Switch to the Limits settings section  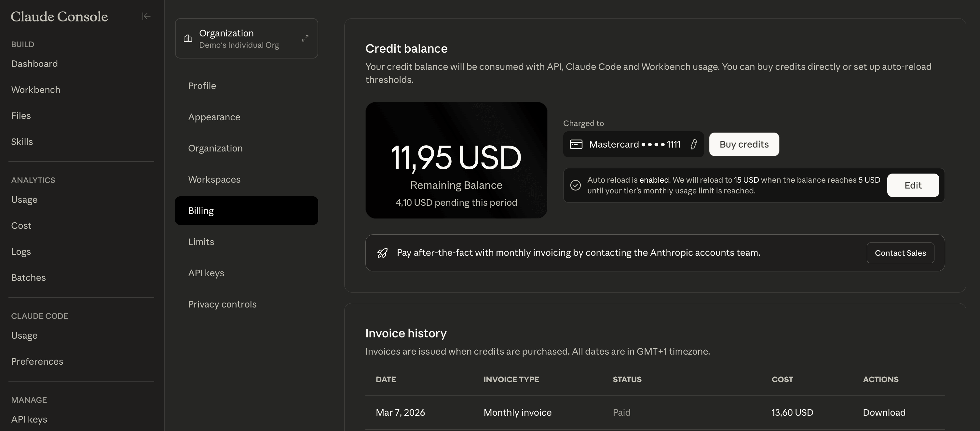[201, 242]
